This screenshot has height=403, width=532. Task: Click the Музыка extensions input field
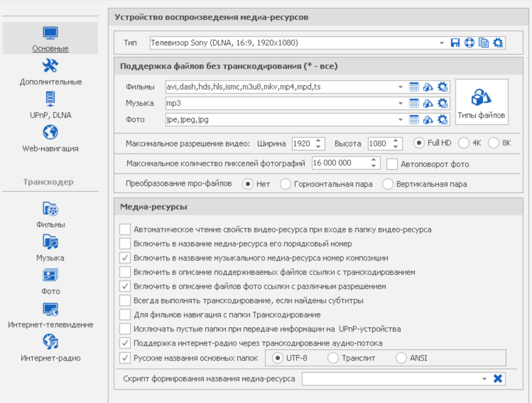[x=281, y=103]
